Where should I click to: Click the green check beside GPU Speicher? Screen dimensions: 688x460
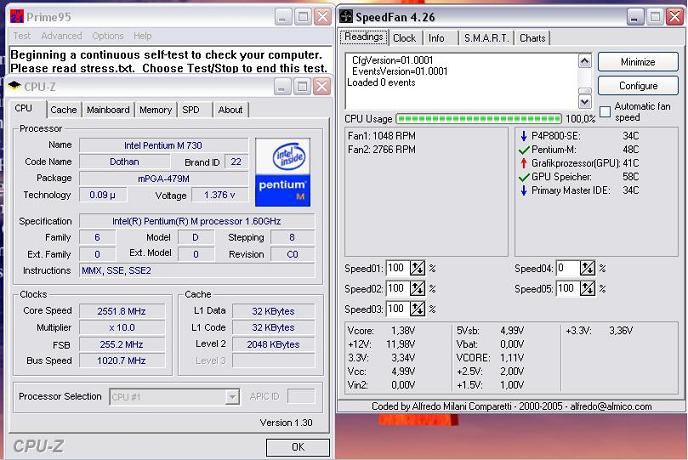tap(524, 177)
